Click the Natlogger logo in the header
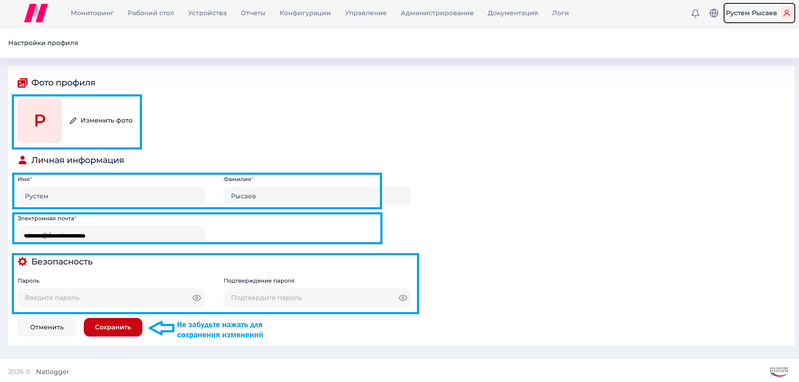This screenshot has width=799, height=382. point(36,13)
